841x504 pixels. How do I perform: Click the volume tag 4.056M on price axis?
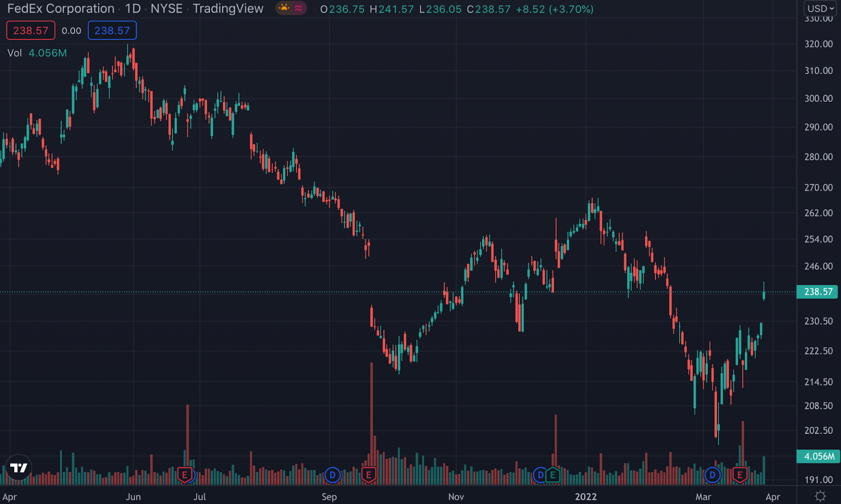818,456
